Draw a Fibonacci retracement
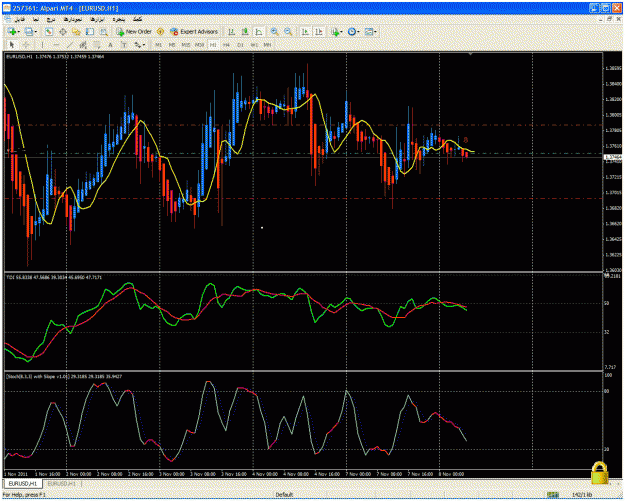This screenshot has height=501, width=625. click(x=97, y=45)
